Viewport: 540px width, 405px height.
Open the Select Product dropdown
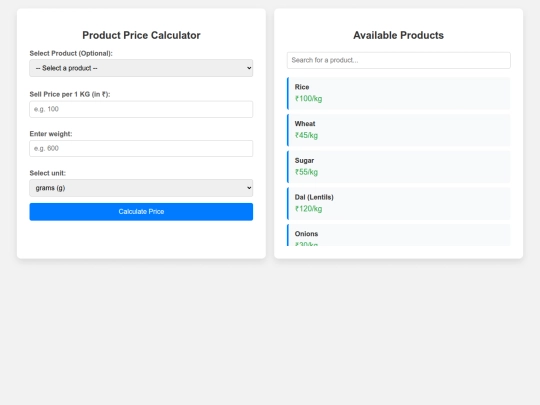click(141, 68)
